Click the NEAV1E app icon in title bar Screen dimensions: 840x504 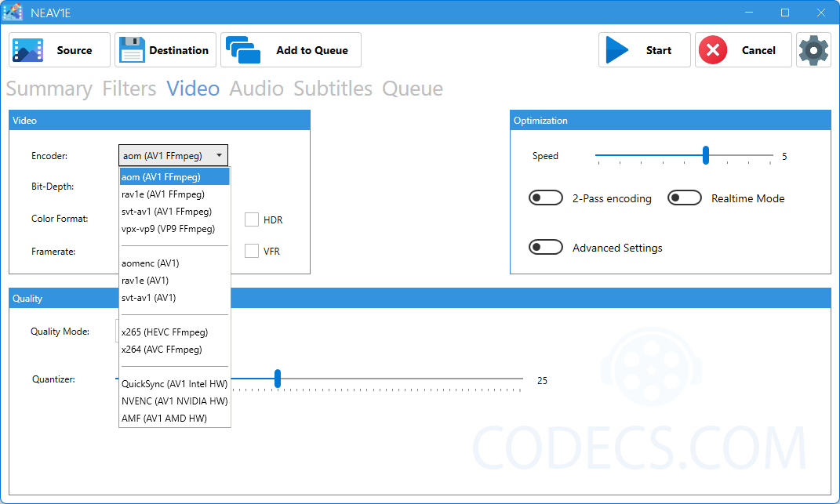(x=13, y=13)
